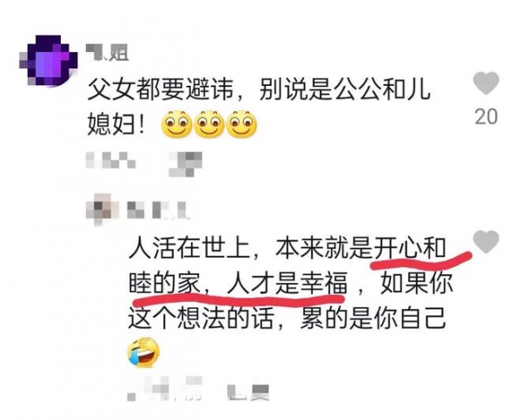Select the first smiley emoji after 媳妇
This screenshot has height=420, width=521.
[176, 124]
